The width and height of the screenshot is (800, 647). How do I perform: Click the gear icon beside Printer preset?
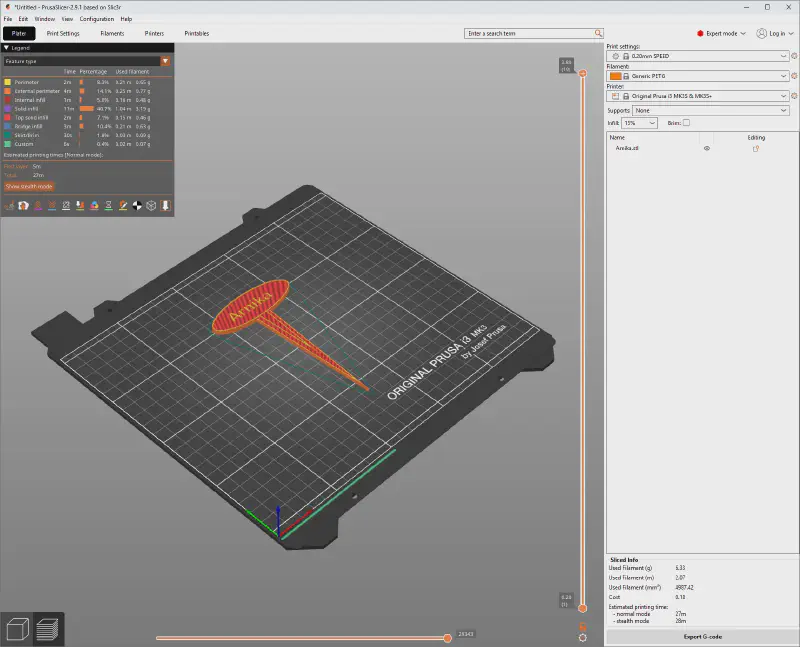tap(794, 96)
